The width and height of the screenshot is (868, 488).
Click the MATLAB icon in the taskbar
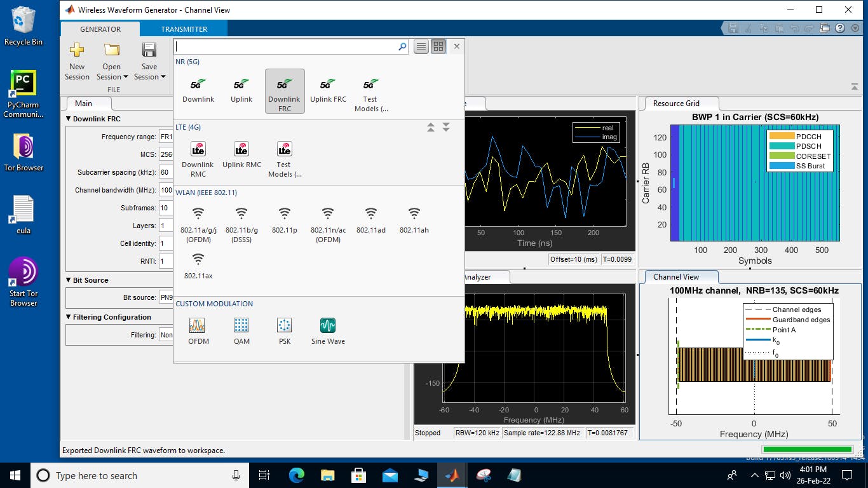click(x=452, y=475)
